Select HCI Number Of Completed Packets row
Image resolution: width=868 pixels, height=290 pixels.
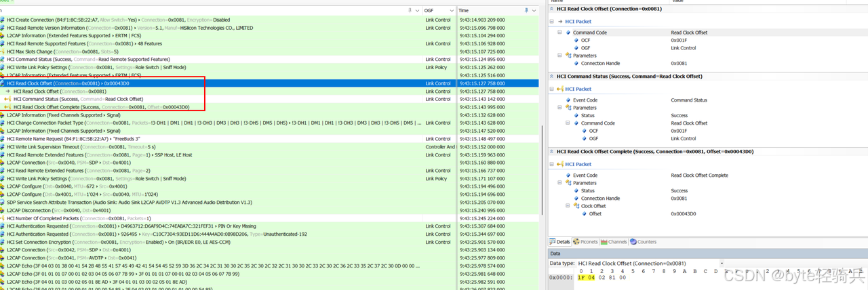coord(270,218)
